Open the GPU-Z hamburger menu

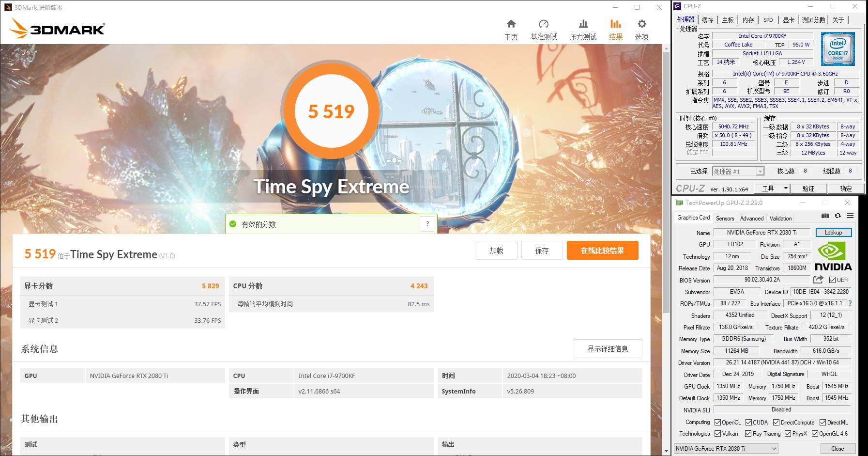[850, 216]
